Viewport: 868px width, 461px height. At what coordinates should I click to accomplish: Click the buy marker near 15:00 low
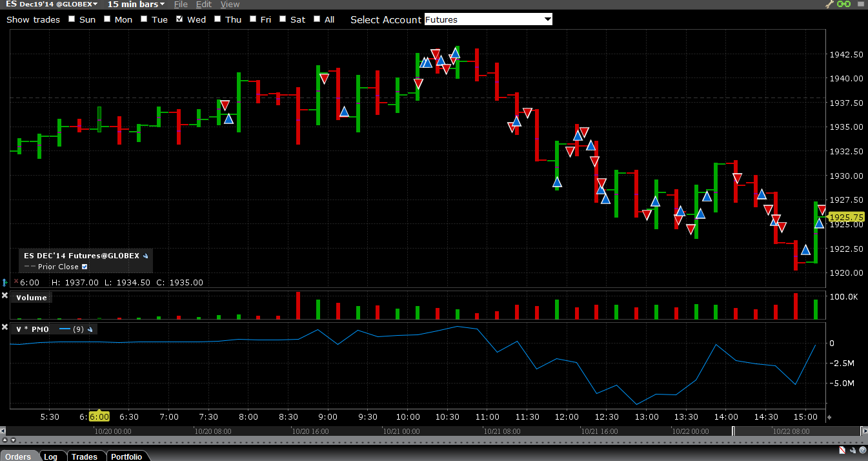point(805,250)
